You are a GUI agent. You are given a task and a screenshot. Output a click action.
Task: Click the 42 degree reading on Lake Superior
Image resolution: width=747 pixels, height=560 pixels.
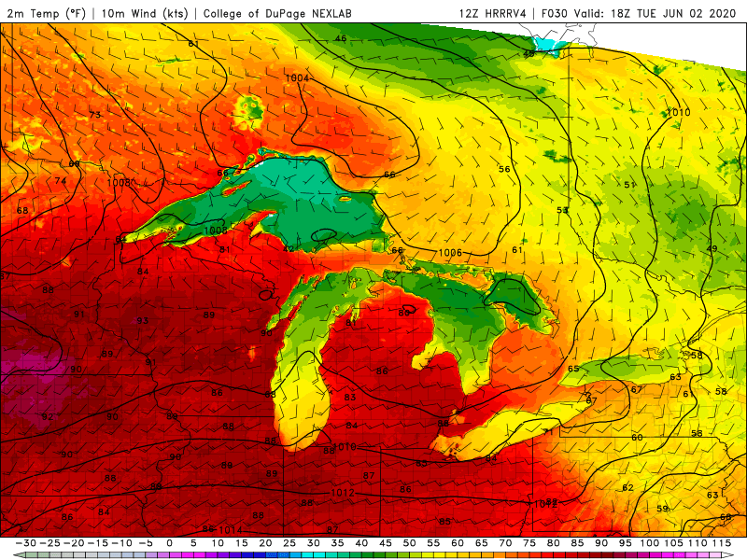pos(289,249)
